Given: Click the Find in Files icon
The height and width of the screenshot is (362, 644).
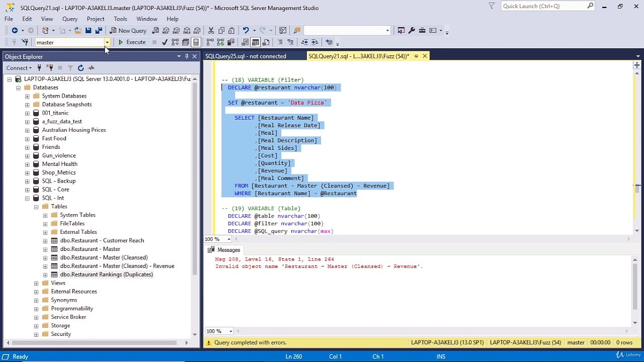Looking at the screenshot, I should (297, 30).
